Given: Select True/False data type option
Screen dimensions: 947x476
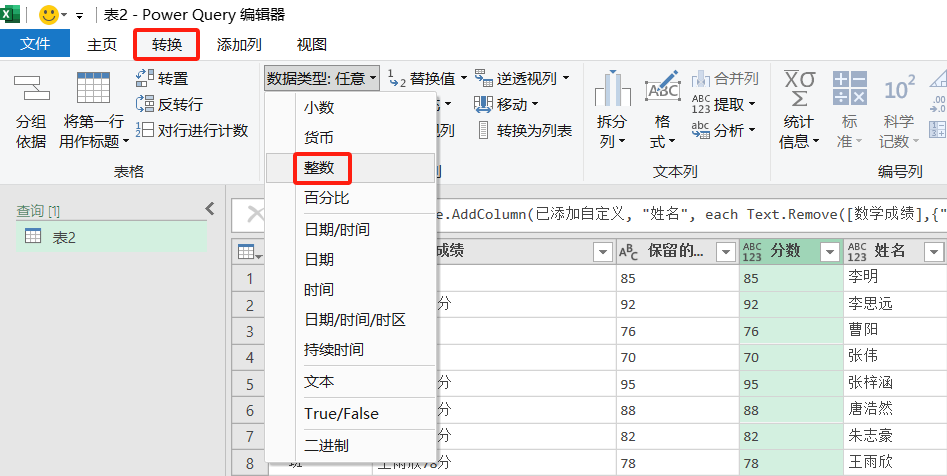Looking at the screenshot, I should pyautogui.click(x=350, y=414).
